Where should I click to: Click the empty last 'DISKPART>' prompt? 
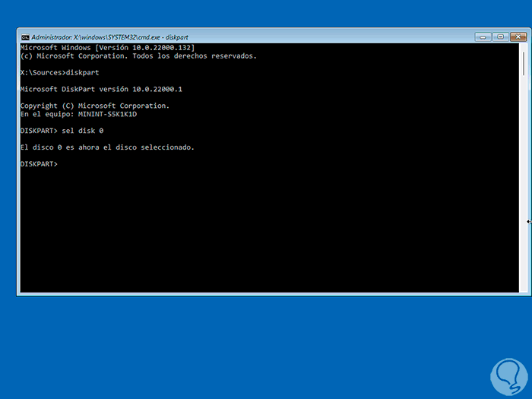tap(39, 164)
